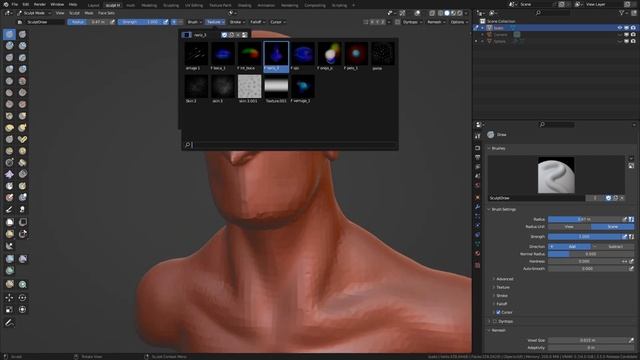Screen dimensions: 640x360
Task: Select the Draw sculpt brush tool
Action: coord(9,34)
